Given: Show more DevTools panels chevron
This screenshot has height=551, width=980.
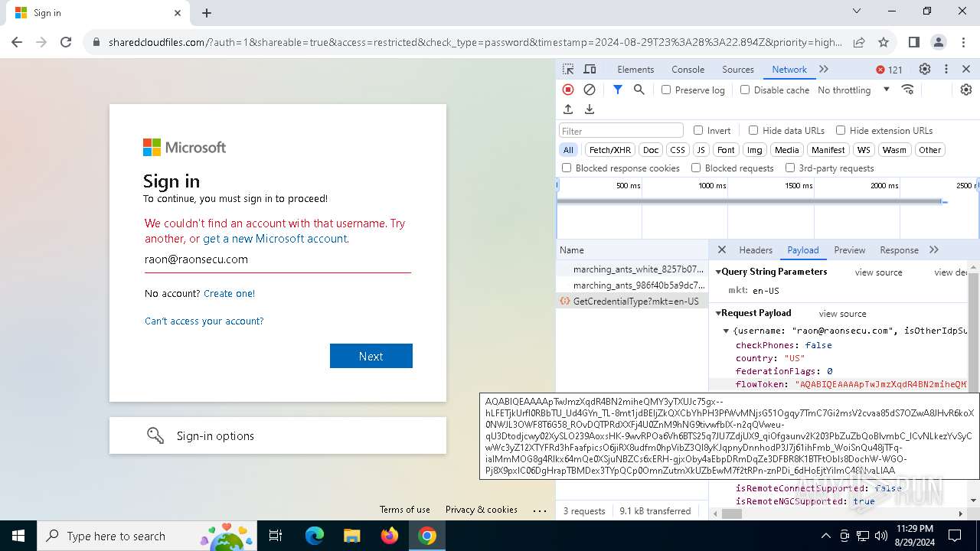Looking at the screenshot, I should tap(824, 69).
